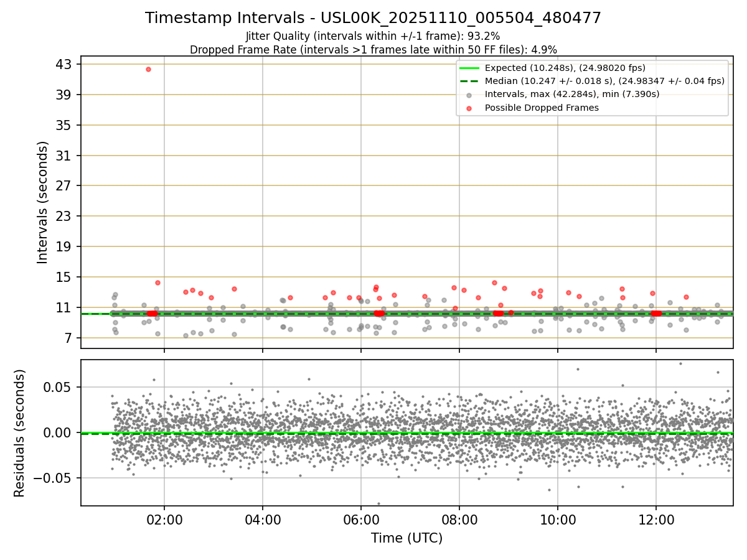Click the Time (UTC) axis label
This screenshot has width=747, height=560.
coord(406,538)
